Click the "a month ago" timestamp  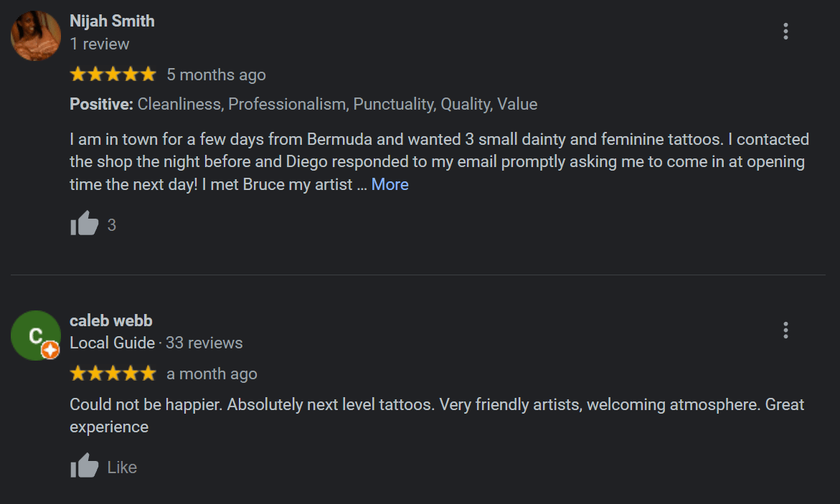(x=212, y=374)
